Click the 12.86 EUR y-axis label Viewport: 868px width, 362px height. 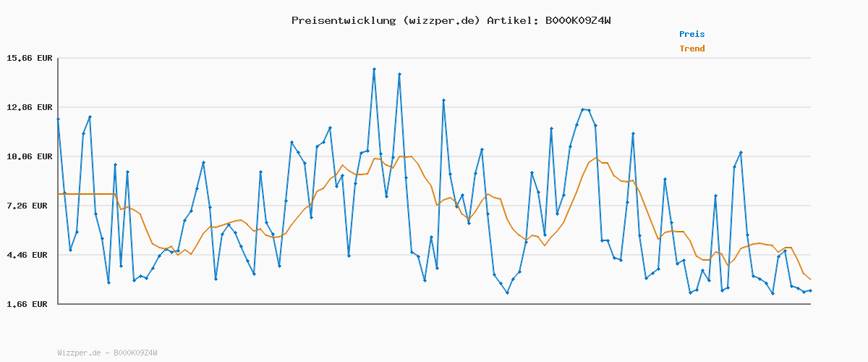point(27,107)
